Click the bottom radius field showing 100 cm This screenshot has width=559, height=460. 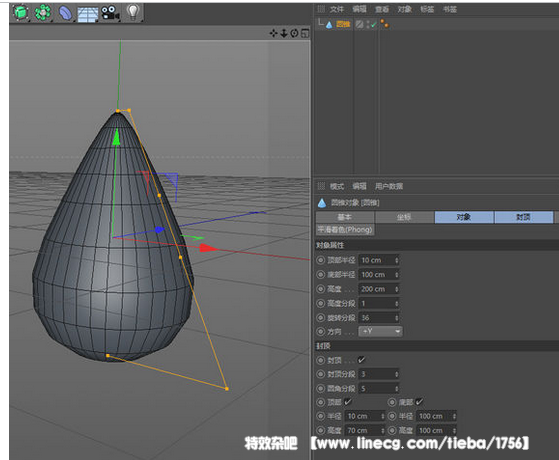[x=379, y=275]
